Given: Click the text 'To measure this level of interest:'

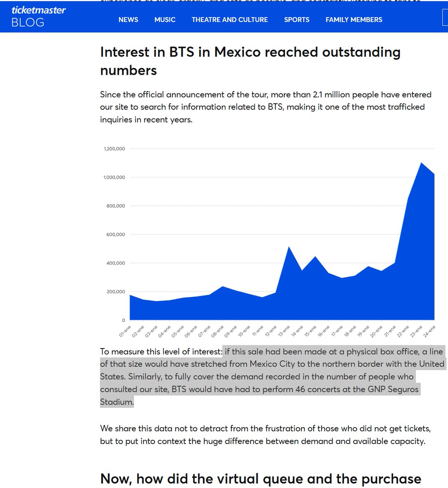Looking at the screenshot, I should coord(161,351).
